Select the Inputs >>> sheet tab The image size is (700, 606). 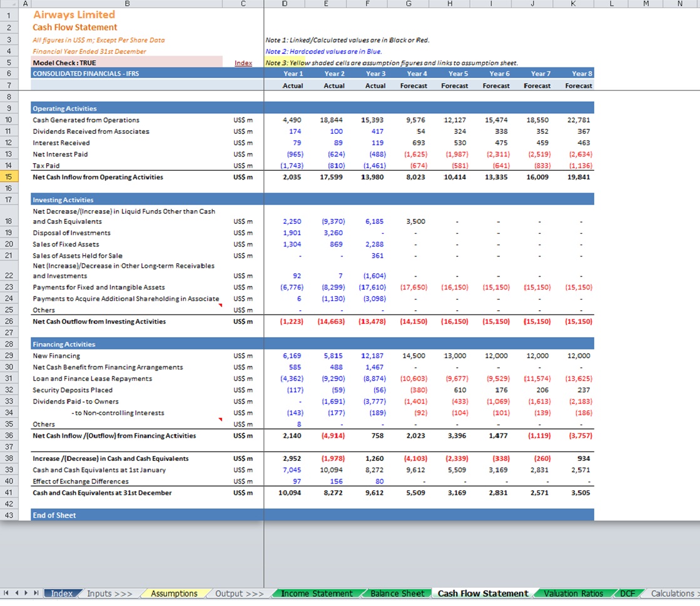110,593
